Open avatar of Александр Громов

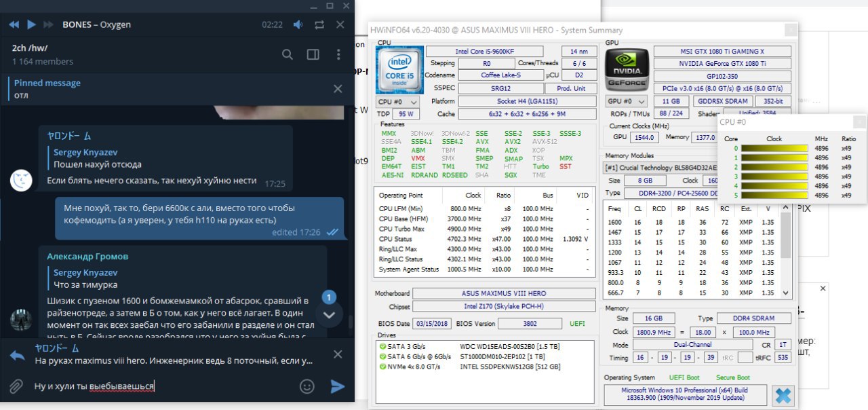(x=22, y=320)
